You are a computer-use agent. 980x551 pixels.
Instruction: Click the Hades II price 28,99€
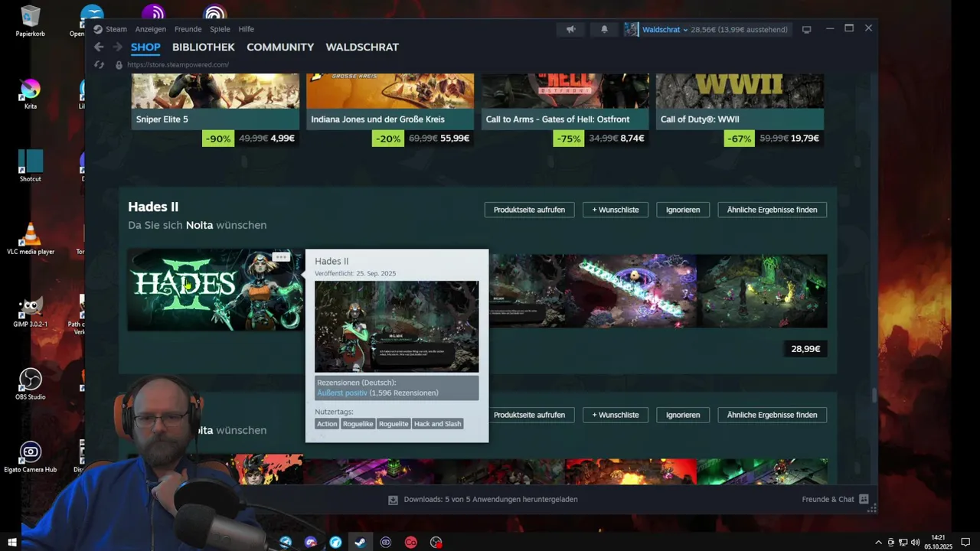tap(805, 349)
